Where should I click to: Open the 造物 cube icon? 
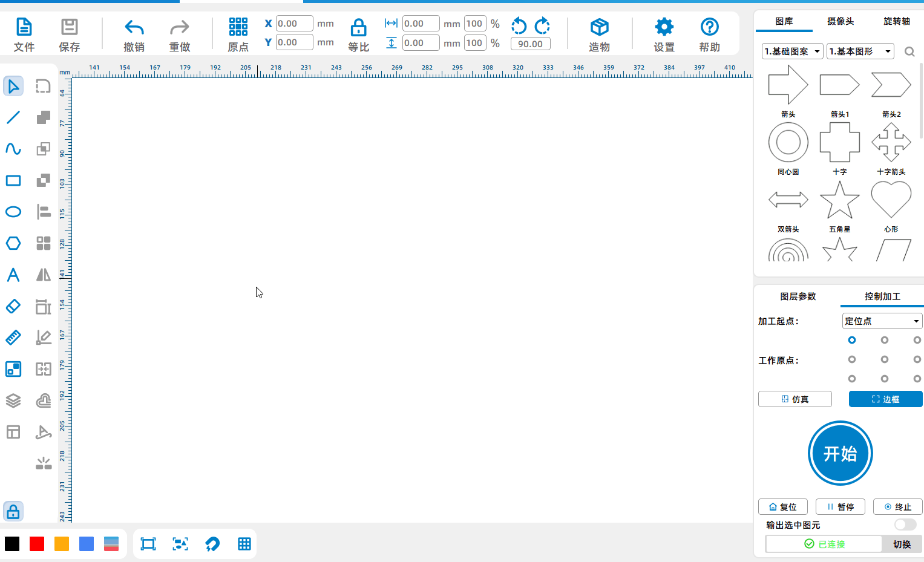[599, 27]
